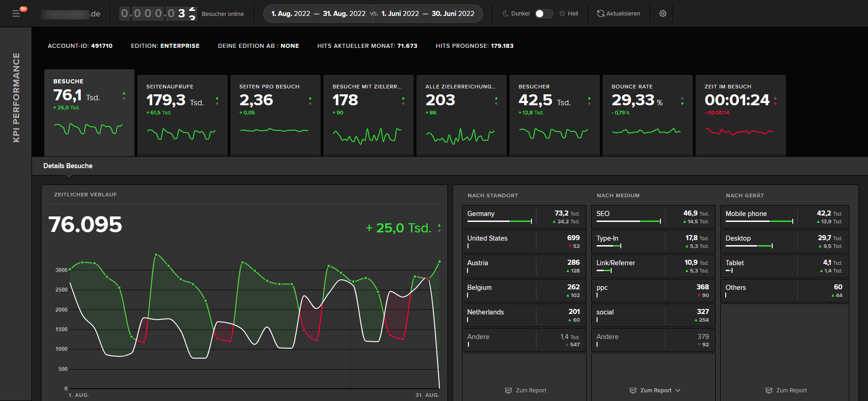Open Zum Report under Nach Standort
This screenshot has width=868, height=401.
[x=525, y=391]
